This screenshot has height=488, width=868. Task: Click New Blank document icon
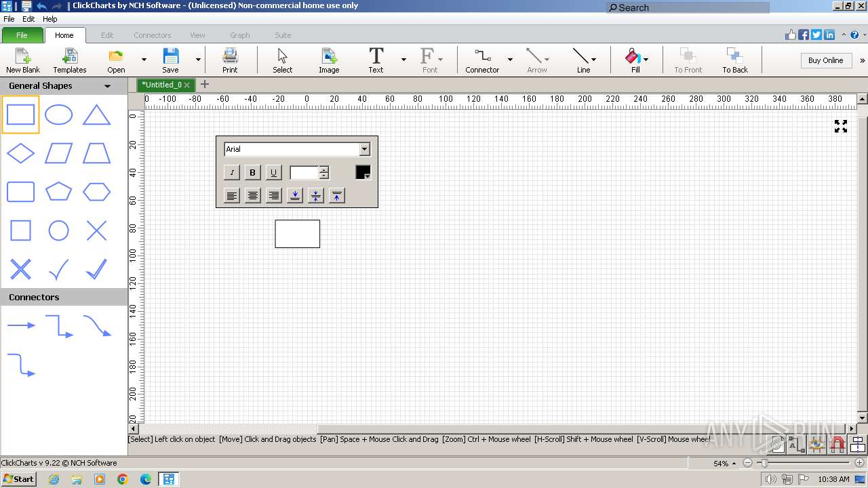[x=23, y=60]
